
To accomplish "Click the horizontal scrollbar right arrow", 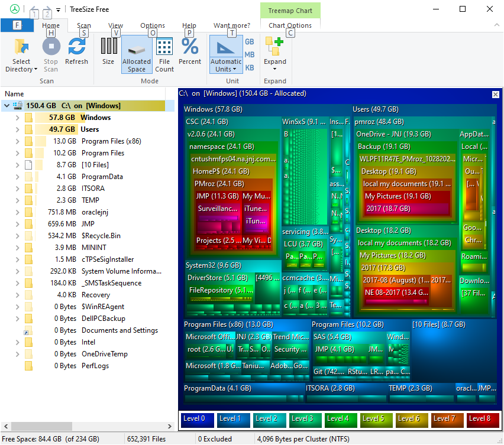I will pyautogui.click(x=170, y=426).
